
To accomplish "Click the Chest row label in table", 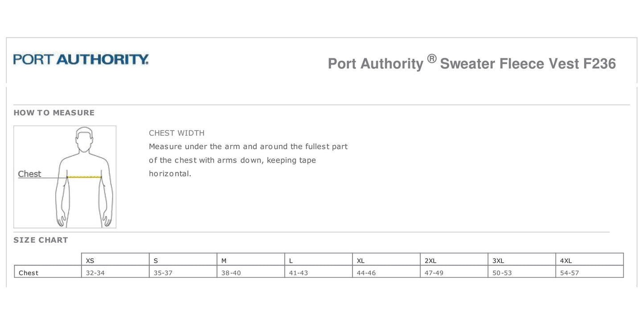I will [x=29, y=273].
